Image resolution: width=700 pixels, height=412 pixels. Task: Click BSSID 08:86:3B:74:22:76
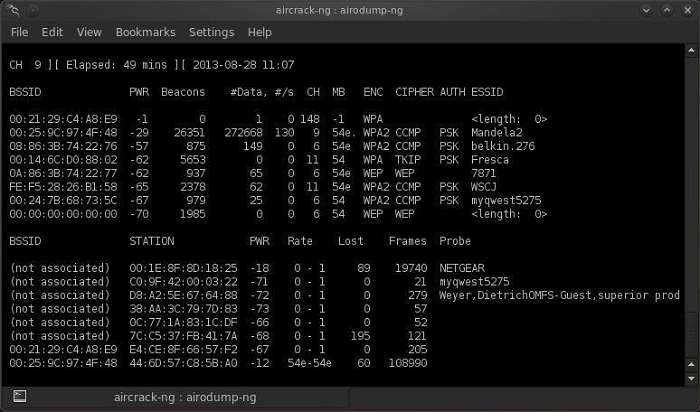tap(63, 146)
